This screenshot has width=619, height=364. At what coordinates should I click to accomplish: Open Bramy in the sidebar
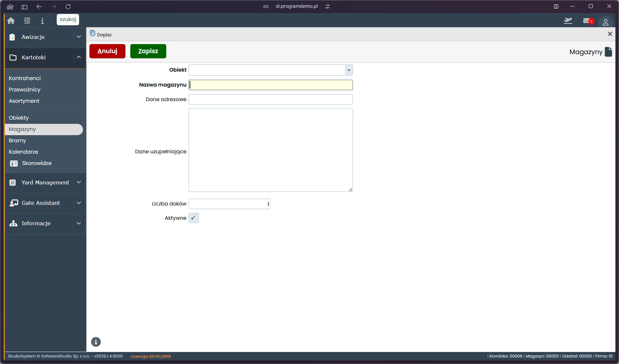pyautogui.click(x=18, y=140)
